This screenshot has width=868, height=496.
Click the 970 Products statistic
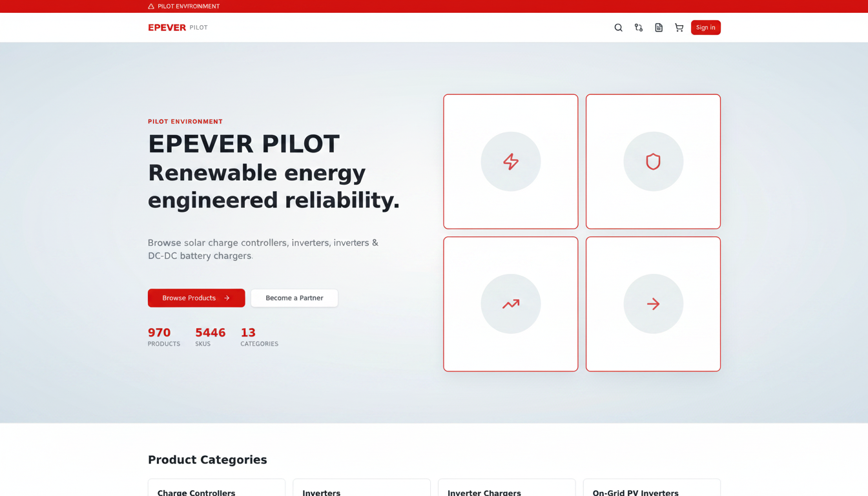(x=164, y=337)
